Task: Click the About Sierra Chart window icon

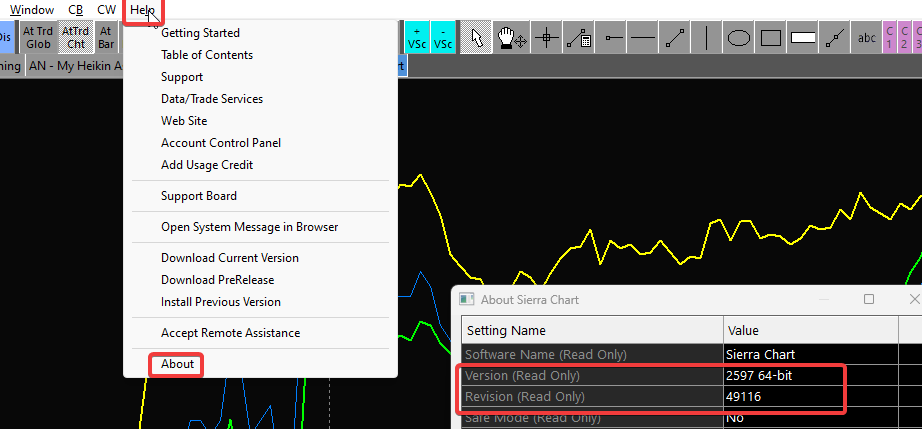Action: point(467,300)
